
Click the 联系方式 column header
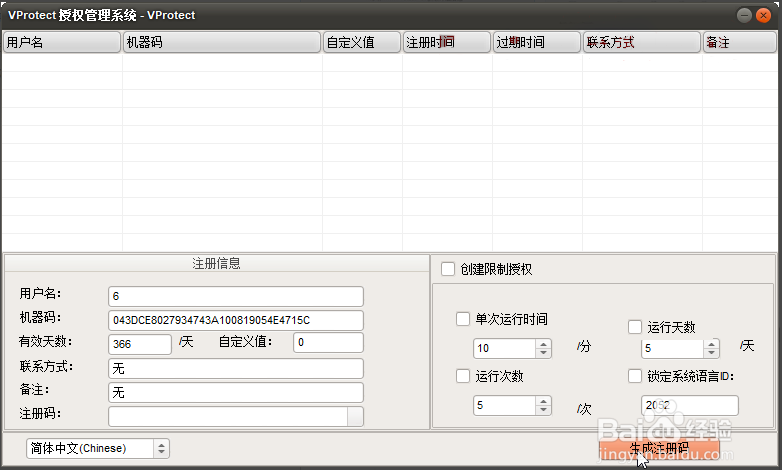tap(642, 42)
